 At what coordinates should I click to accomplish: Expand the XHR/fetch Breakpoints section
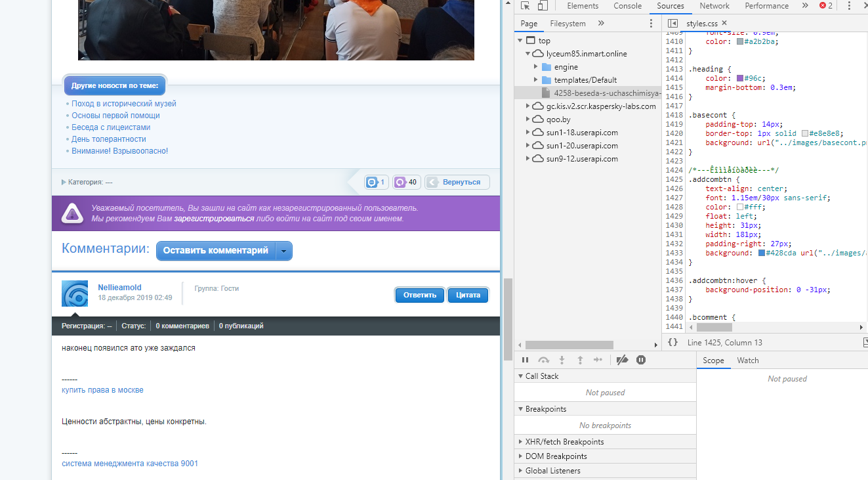coord(520,442)
